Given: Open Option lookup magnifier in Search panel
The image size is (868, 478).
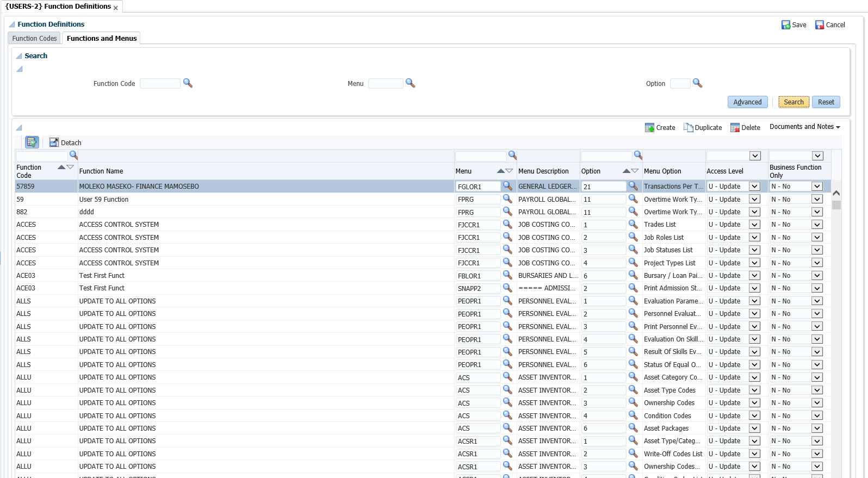Looking at the screenshot, I should [697, 83].
